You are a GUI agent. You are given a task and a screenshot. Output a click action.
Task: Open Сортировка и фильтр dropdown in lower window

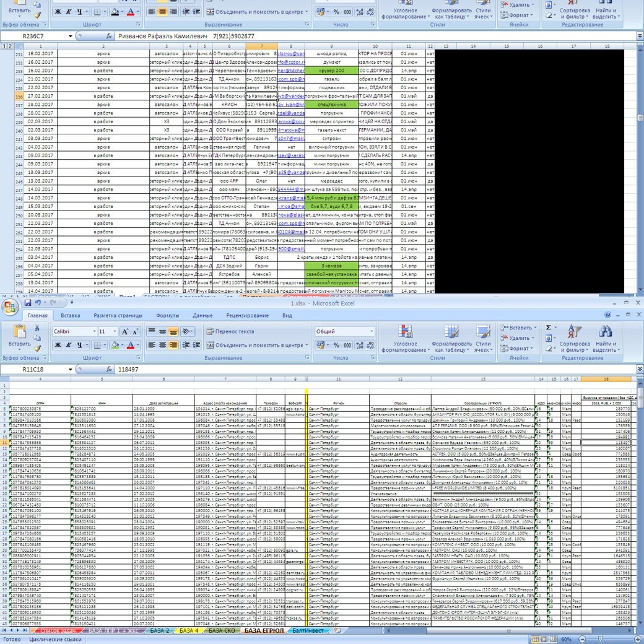(x=575, y=338)
